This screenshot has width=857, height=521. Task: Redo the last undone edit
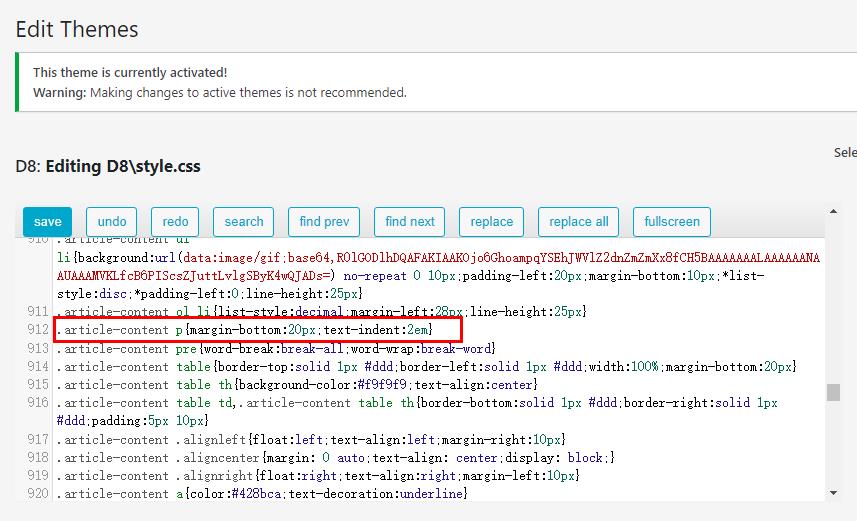click(175, 222)
